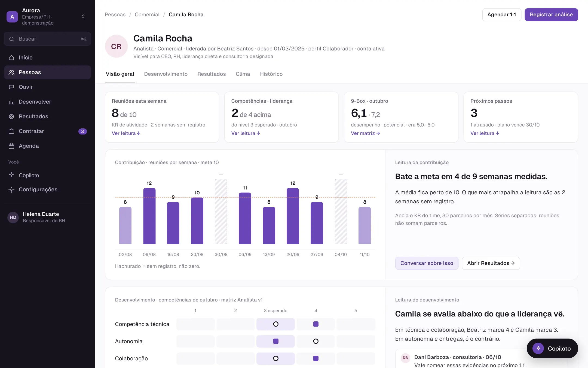588x368 pixels.
Task: Switch to the Desenvolvimento tab
Action: (x=166, y=74)
